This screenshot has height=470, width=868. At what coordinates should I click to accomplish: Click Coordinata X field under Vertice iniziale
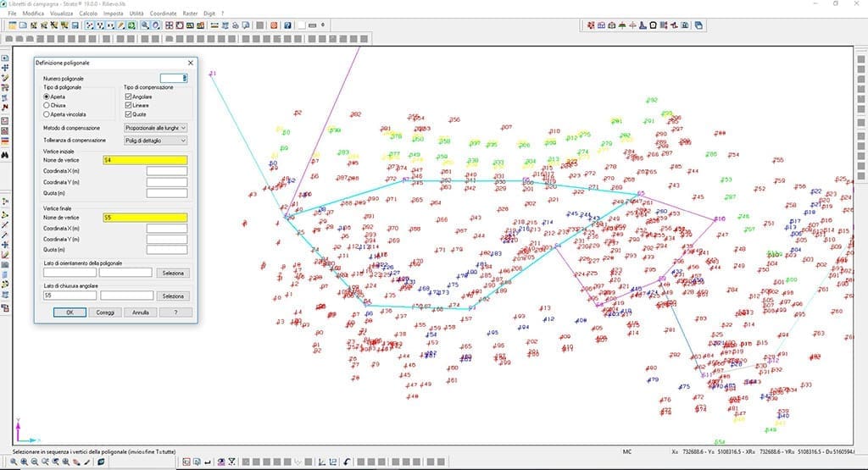(x=167, y=171)
